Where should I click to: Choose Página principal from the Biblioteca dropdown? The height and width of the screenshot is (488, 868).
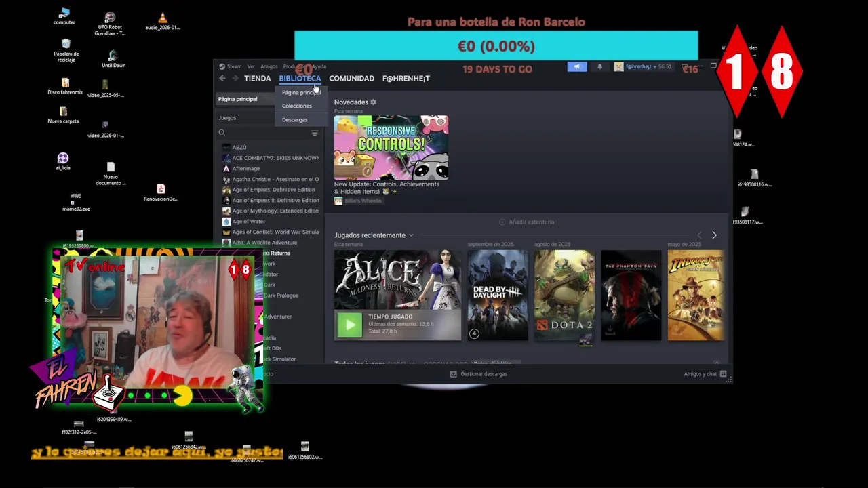[301, 92]
